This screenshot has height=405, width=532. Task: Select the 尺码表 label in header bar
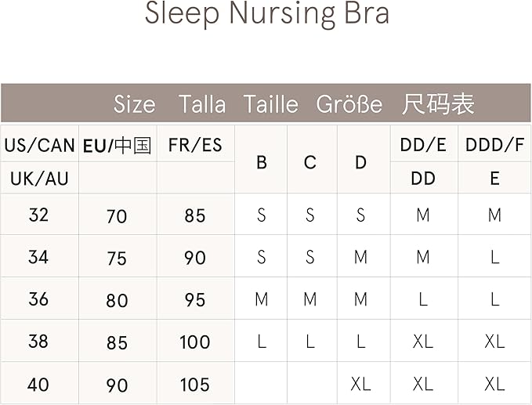438,104
